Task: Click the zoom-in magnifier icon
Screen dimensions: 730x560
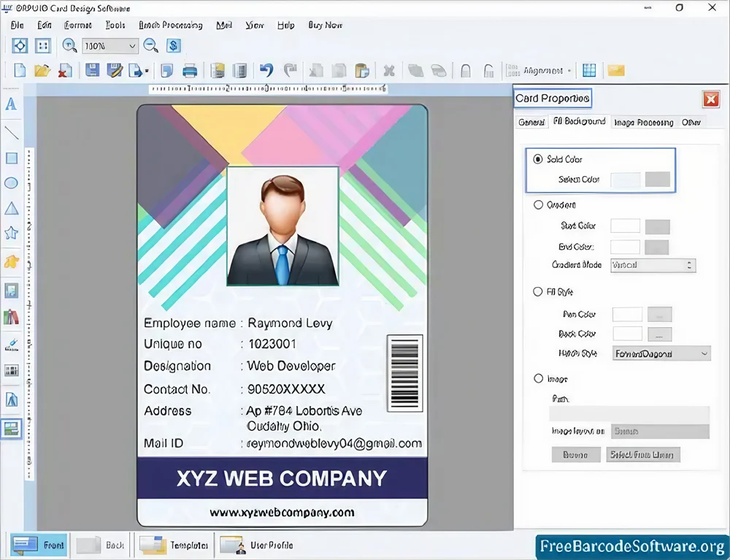Action: pos(69,45)
